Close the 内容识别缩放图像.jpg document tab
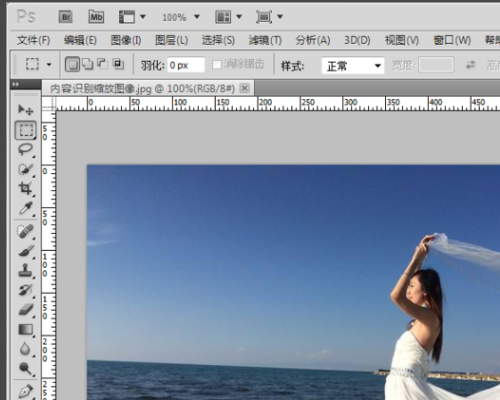Screen dimensions: 500x400 pyautogui.click(x=244, y=88)
